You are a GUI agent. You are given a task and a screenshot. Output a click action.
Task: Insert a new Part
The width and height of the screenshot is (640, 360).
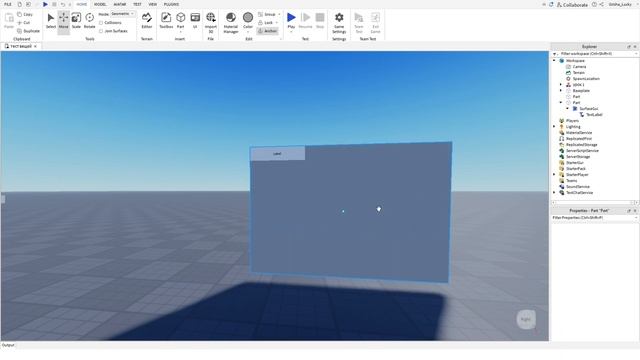180,20
